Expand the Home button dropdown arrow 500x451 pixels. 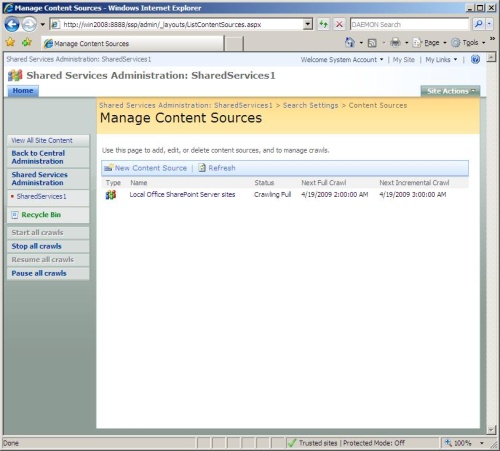point(361,43)
